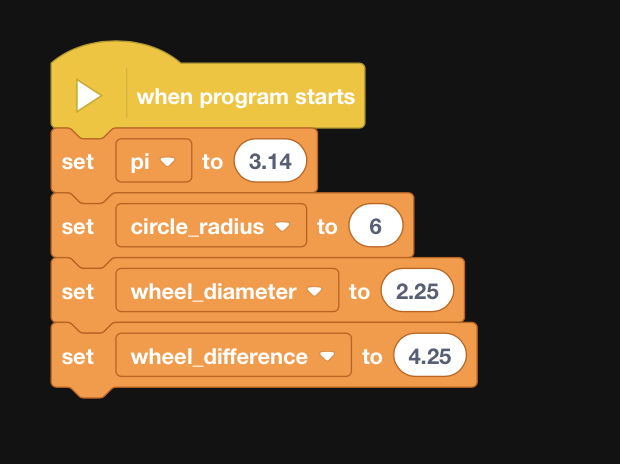This screenshot has width=620, height=464.
Task: Click "set" on the wheel_difference block
Action: (x=77, y=356)
